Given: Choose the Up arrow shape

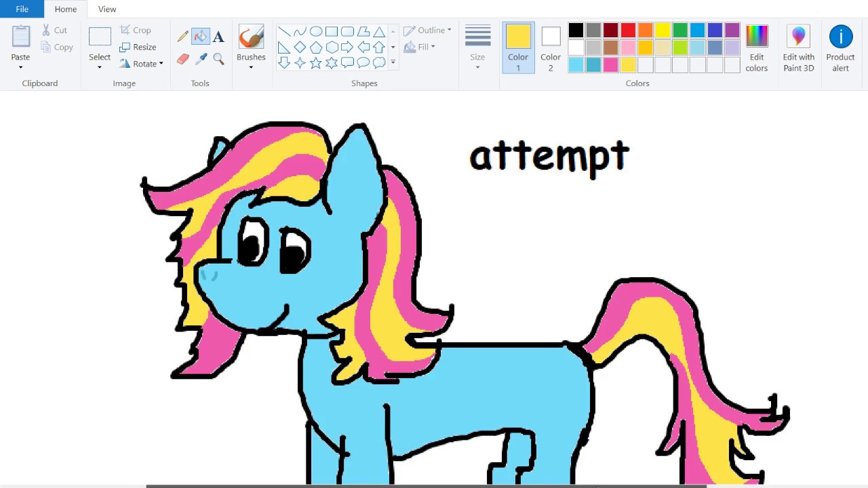Looking at the screenshot, I should click(x=379, y=47).
